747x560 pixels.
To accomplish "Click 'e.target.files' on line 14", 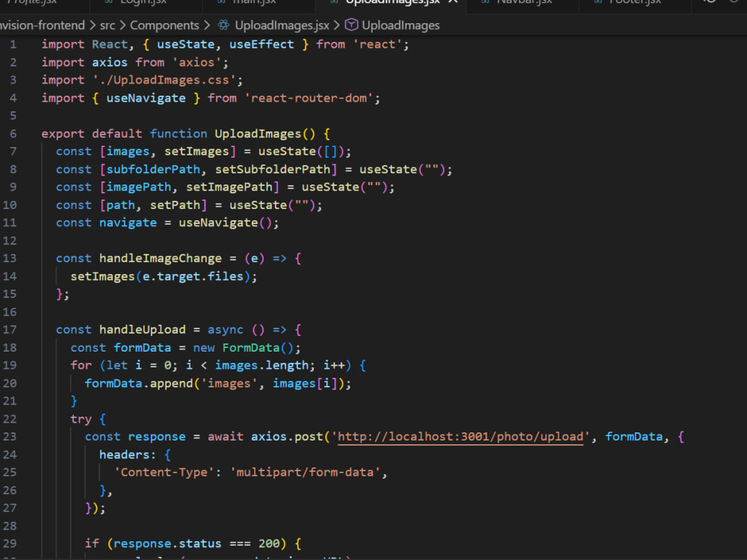I will [x=193, y=277].
